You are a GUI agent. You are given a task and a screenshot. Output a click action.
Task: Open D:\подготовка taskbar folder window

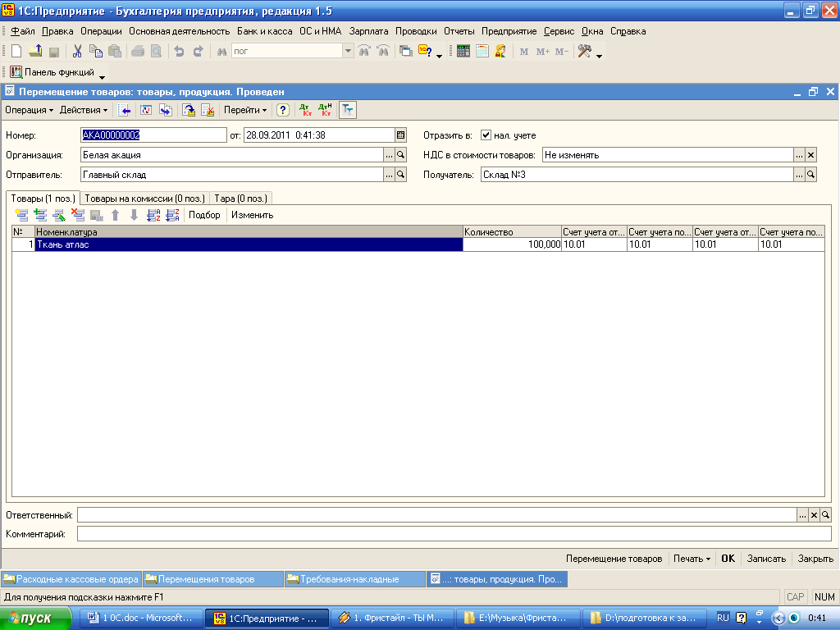pyautogui.click(x=645, y=619)
